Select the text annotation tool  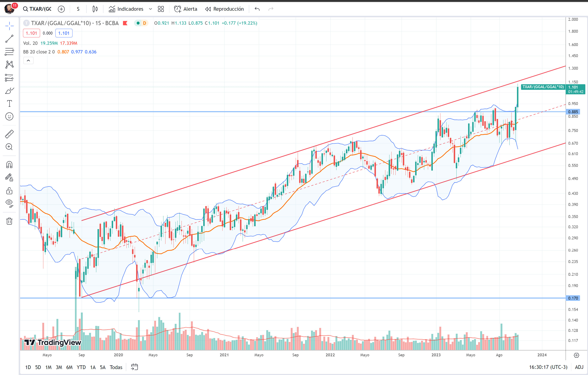tap(9, 103)
